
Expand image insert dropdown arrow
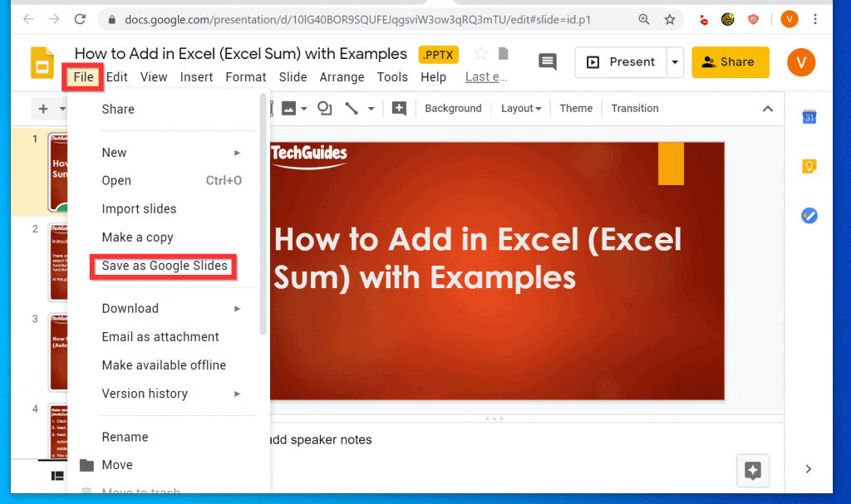[x=304, y=109]
